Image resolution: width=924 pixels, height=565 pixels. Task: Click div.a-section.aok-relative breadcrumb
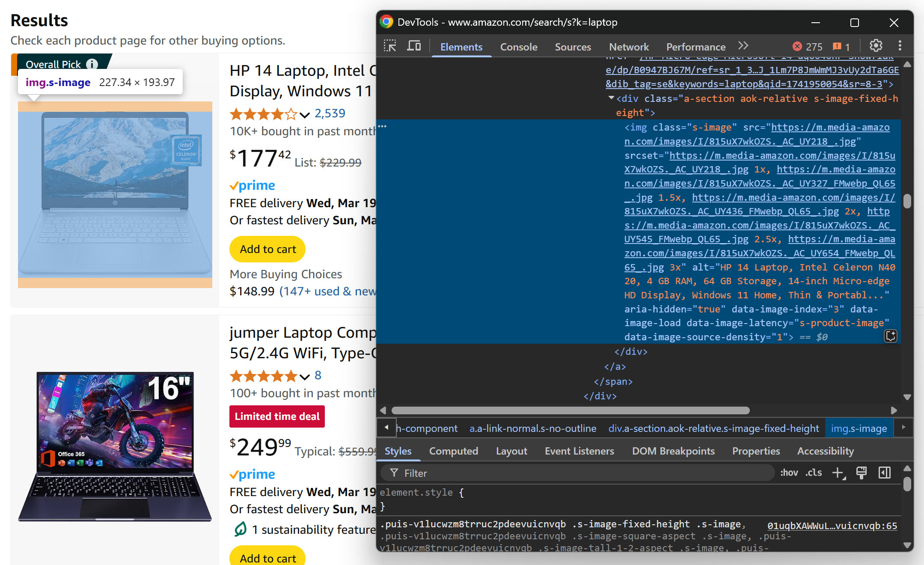[713, 428]
